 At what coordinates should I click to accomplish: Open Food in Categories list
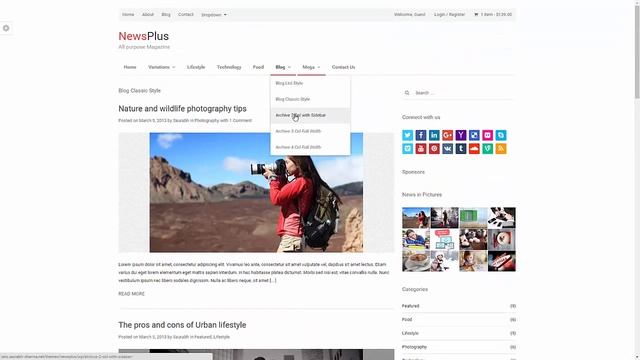coord(407,320)
